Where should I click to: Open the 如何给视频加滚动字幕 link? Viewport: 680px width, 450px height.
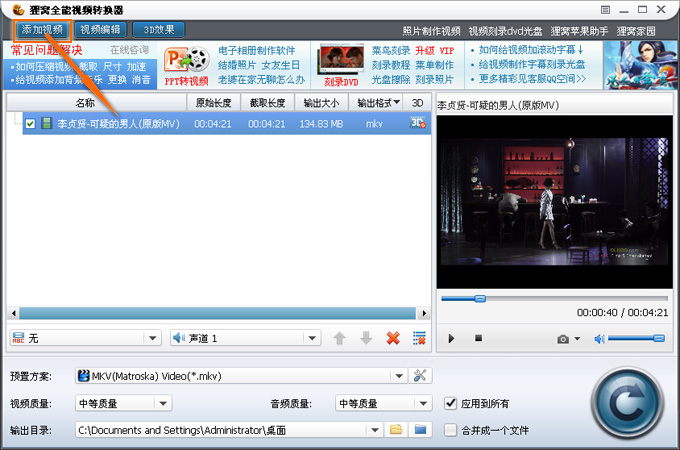point(530,50)
